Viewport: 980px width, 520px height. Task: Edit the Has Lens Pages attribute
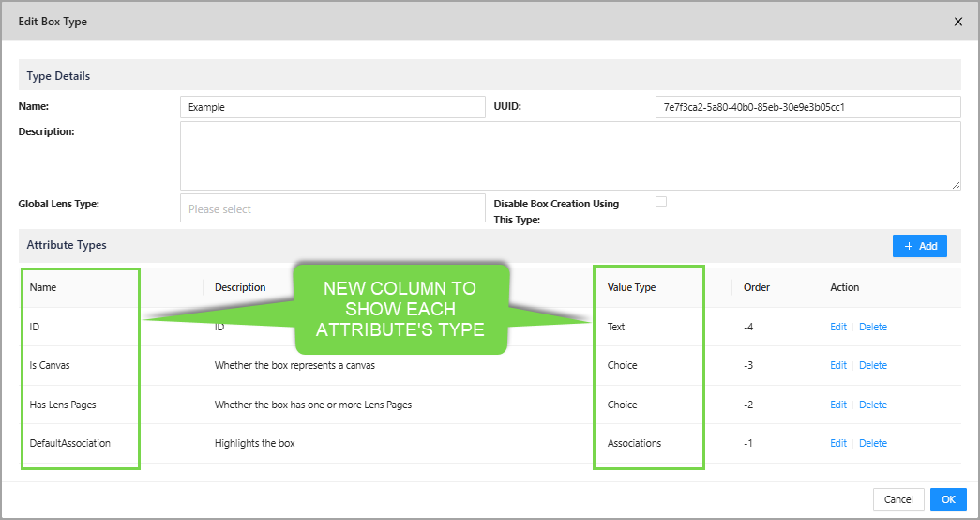[x=837, y=405]
